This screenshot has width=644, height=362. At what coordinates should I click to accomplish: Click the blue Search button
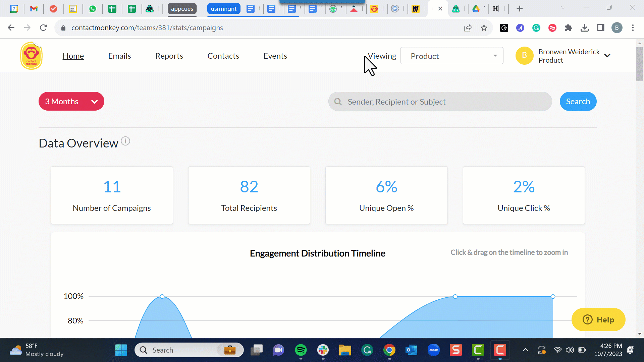[x=578, y=101]
